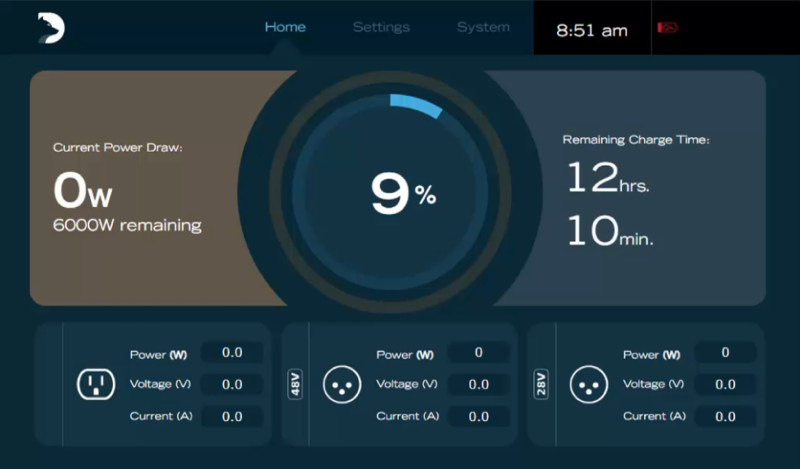This screenshot has height=469, width=800.
Task: Select the 28V output Voltage (V) field
Action: [x=725, y=384]
